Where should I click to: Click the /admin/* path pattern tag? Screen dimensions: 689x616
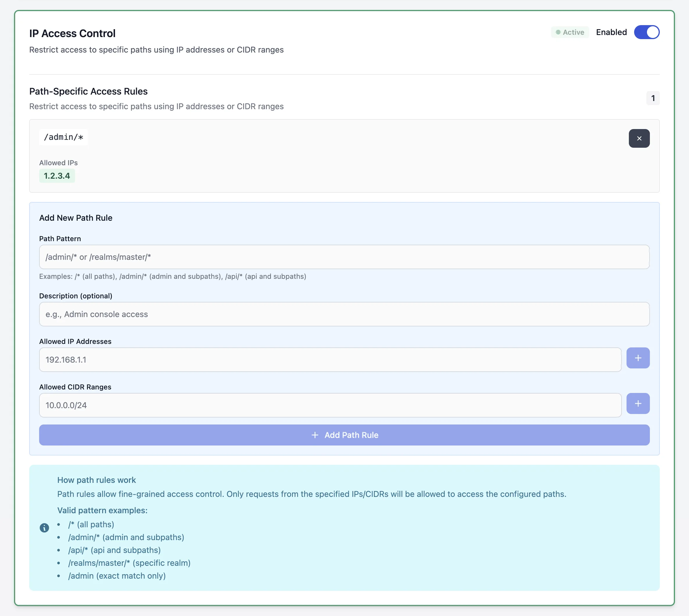63,137
